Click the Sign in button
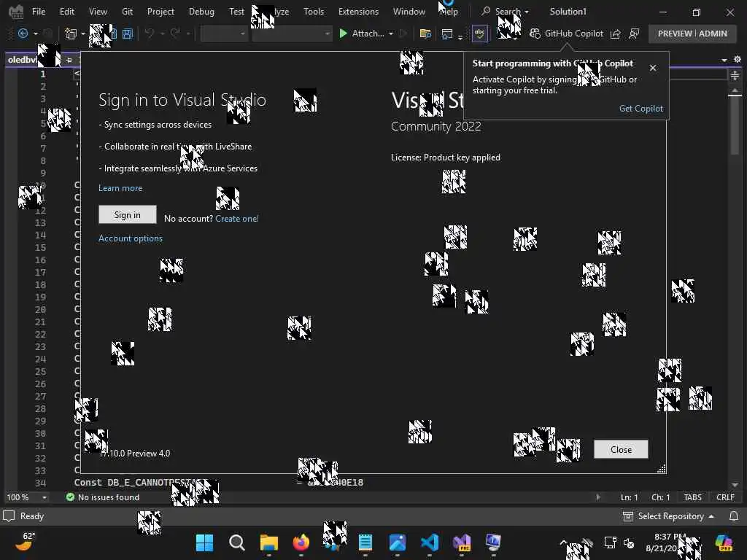This screenshot has width=747, height=560. [127, 215]
